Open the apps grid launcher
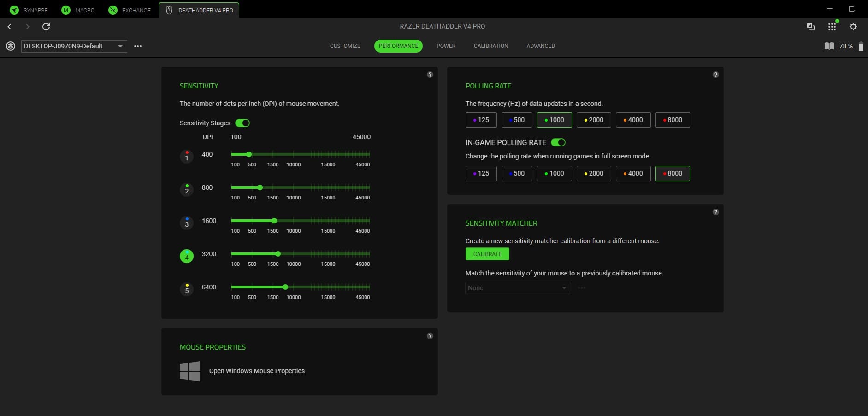 [832, 27]
